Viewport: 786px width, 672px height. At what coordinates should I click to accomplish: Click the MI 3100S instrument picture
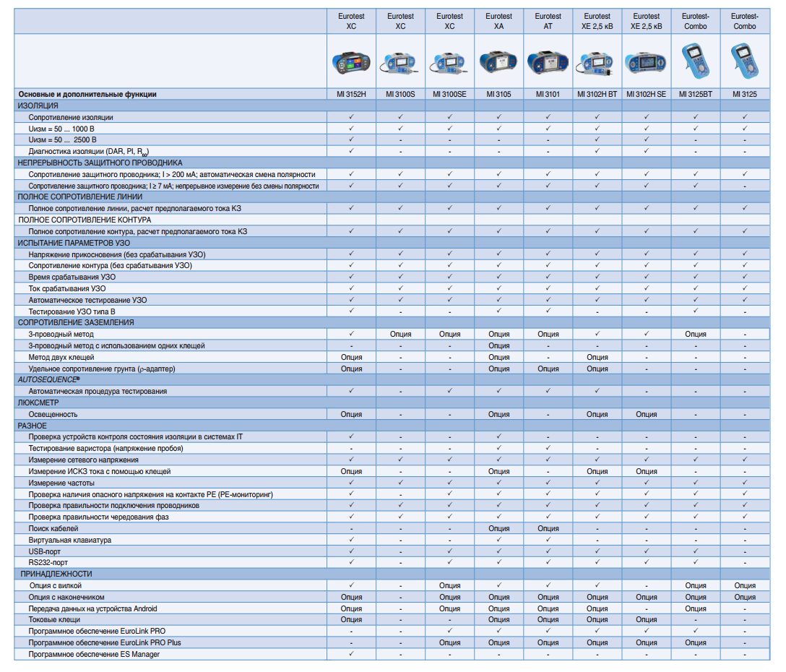399,64
